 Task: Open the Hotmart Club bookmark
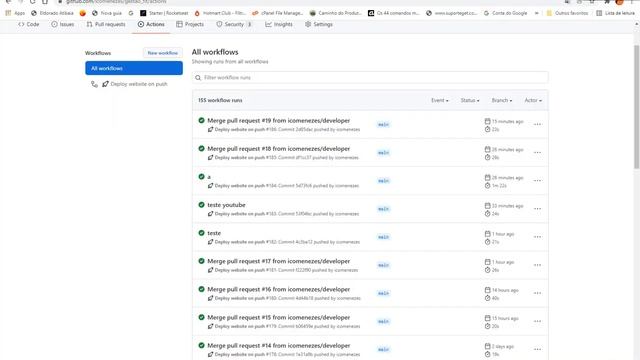[x=220, y=13]
